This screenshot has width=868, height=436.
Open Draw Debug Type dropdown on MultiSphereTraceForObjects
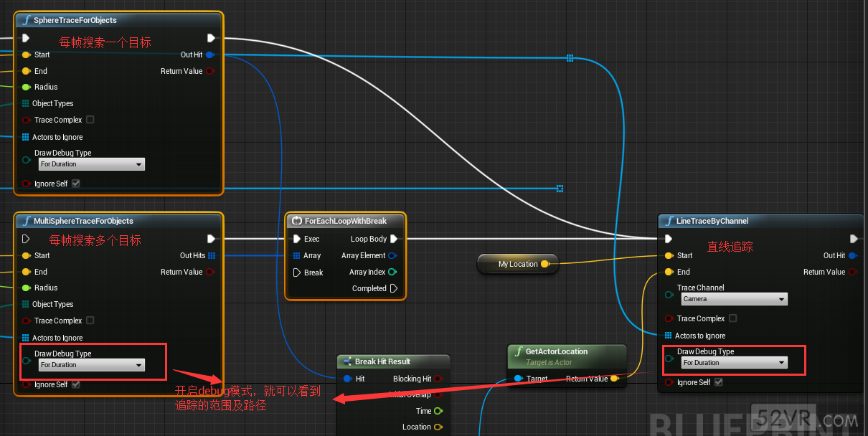[x=91, y=365]
